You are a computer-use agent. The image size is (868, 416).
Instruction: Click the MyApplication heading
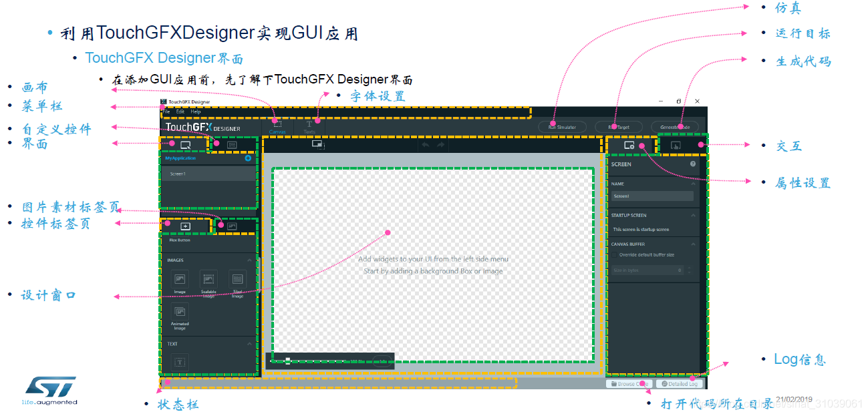[x=180, y=158]
